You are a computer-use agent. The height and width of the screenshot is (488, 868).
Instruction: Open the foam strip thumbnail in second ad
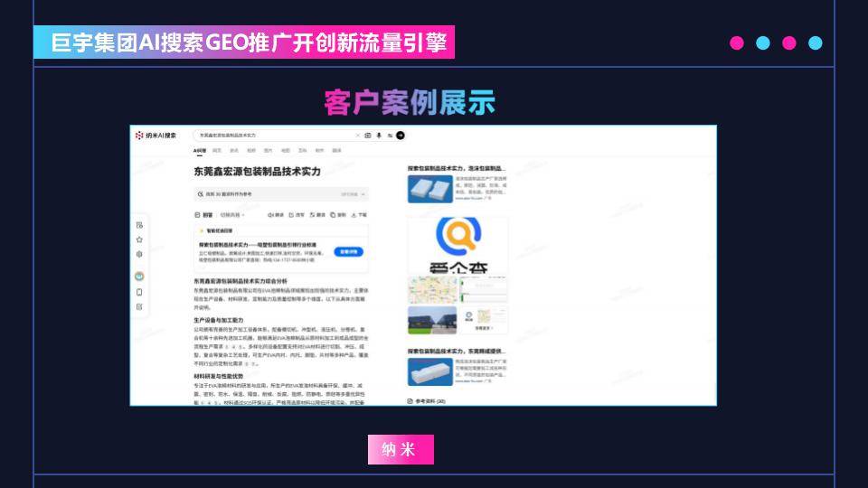click(x=430, y=371)
